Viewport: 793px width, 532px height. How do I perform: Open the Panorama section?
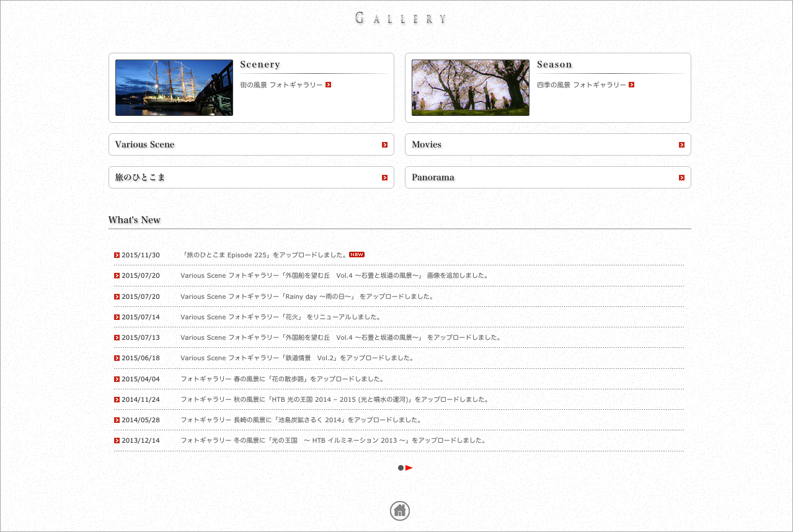(433, 177)
